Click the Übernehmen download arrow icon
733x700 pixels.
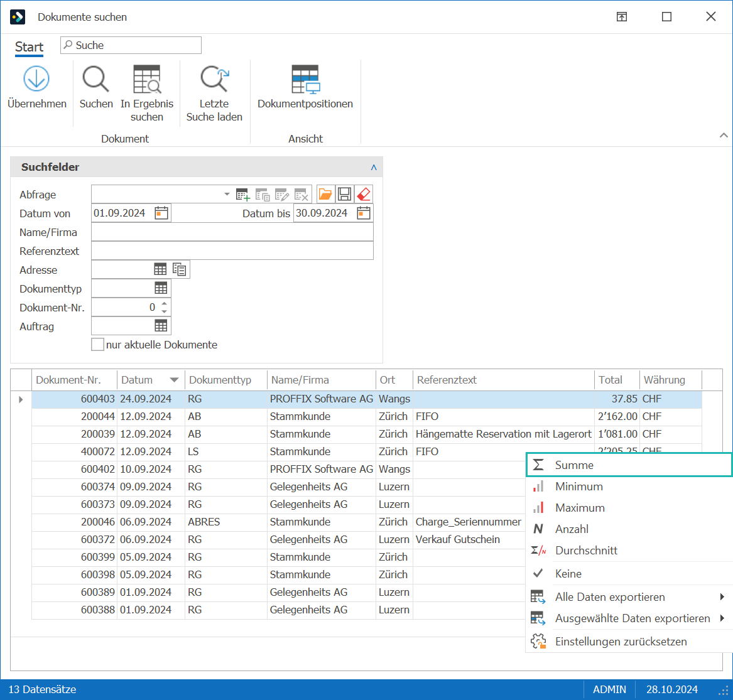coord(36,78)
